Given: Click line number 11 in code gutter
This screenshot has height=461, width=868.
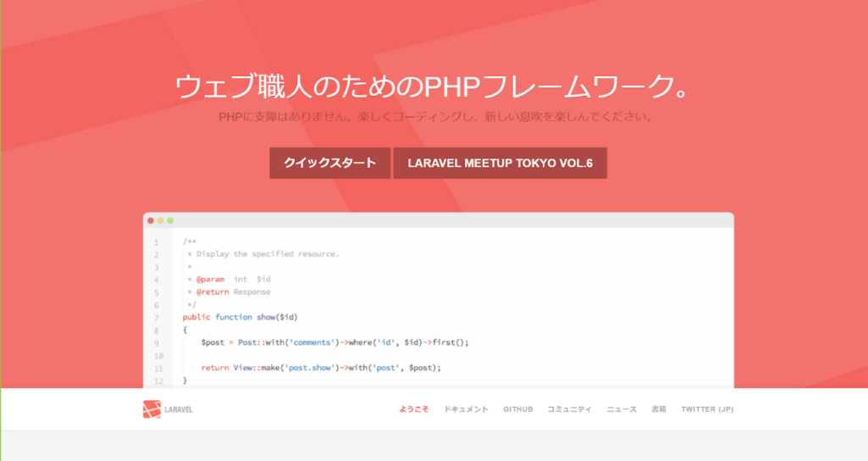Looking at the screenshot, I should tap(158, 369).
